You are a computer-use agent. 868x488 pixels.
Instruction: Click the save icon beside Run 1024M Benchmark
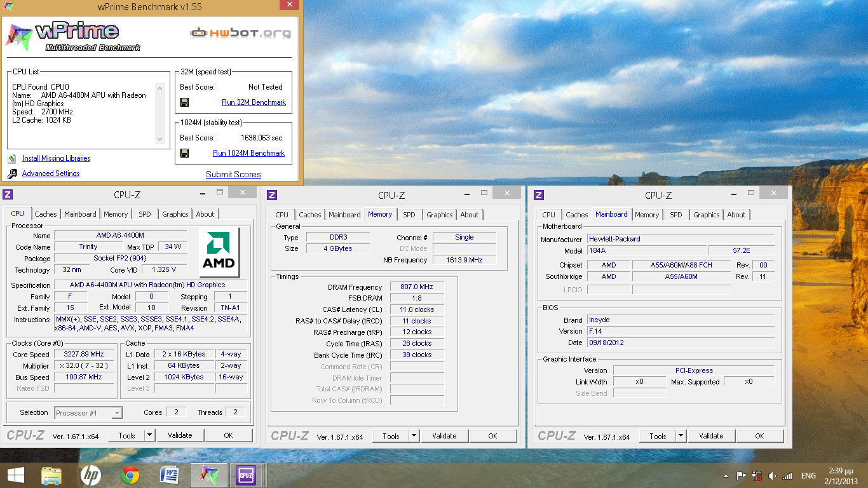click(184, 153)
